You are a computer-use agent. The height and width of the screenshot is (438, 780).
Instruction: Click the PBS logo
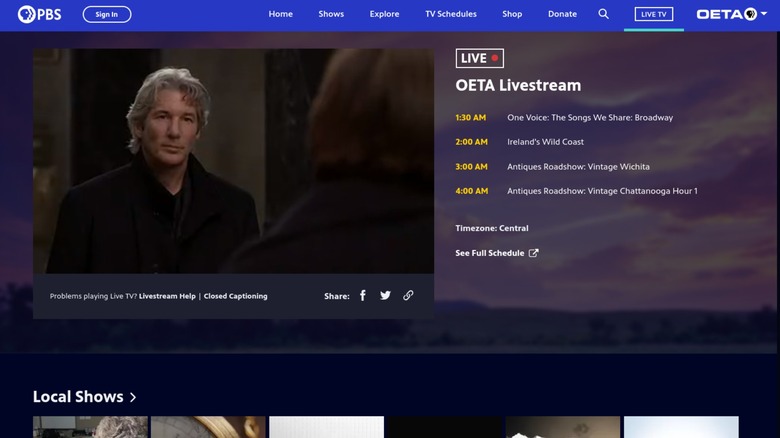click(x=39, y=14)
